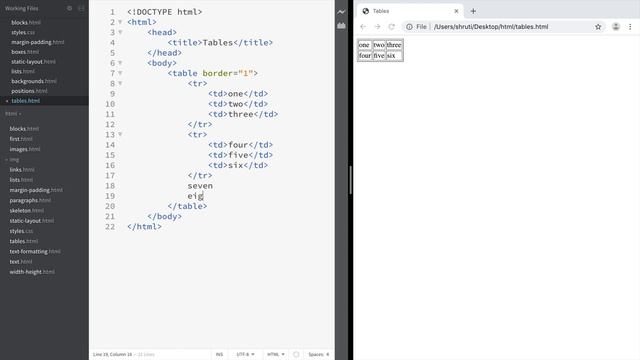Viewport: 640px width, 360px height.
Task: Open the UTF-8 encoding dropdown
Action: pyautogui.click(x=245, y=354)
